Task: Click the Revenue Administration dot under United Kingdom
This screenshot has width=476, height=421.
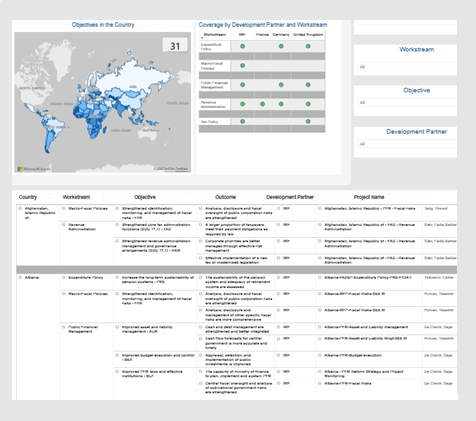Action: click(308, 104)
